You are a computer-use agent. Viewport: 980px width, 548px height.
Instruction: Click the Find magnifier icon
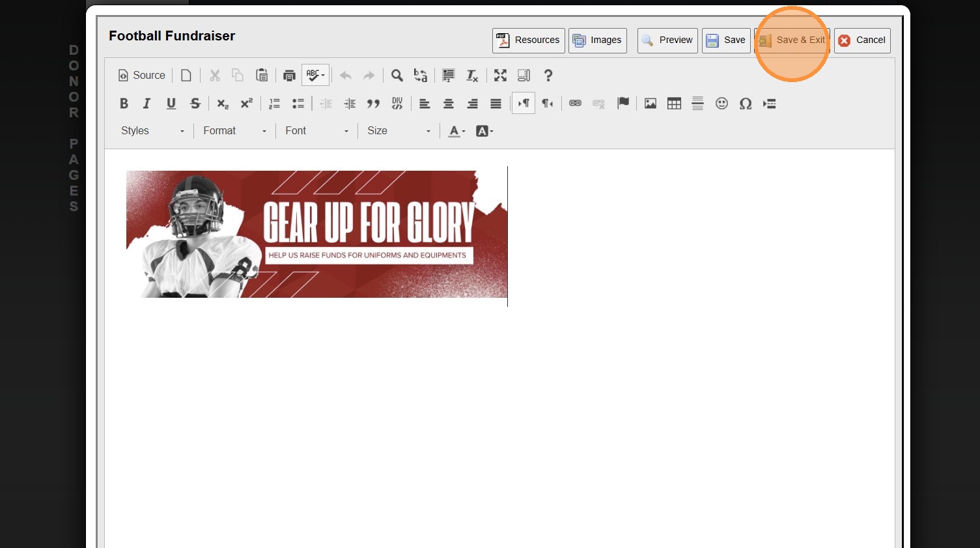click(x=397, y=76)
